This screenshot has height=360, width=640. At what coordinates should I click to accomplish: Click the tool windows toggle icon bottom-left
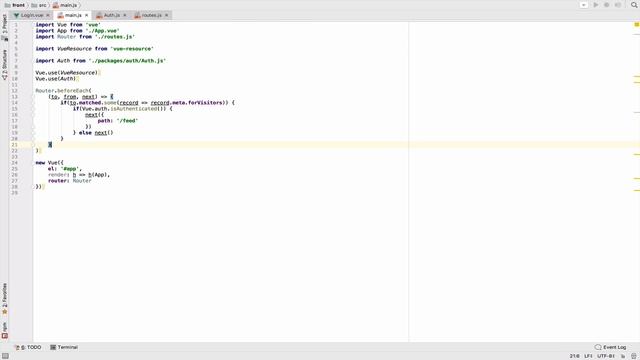(x=5, y=356)
